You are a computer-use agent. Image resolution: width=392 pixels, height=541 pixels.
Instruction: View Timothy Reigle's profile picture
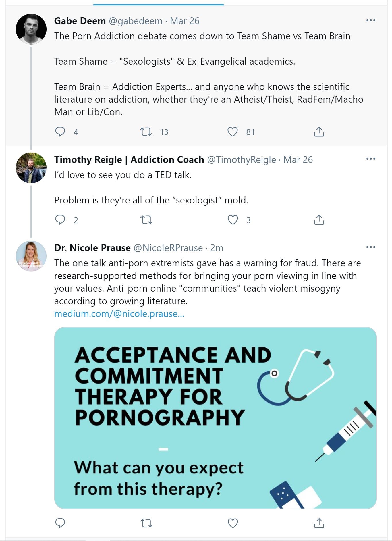(x=31, y=168)
